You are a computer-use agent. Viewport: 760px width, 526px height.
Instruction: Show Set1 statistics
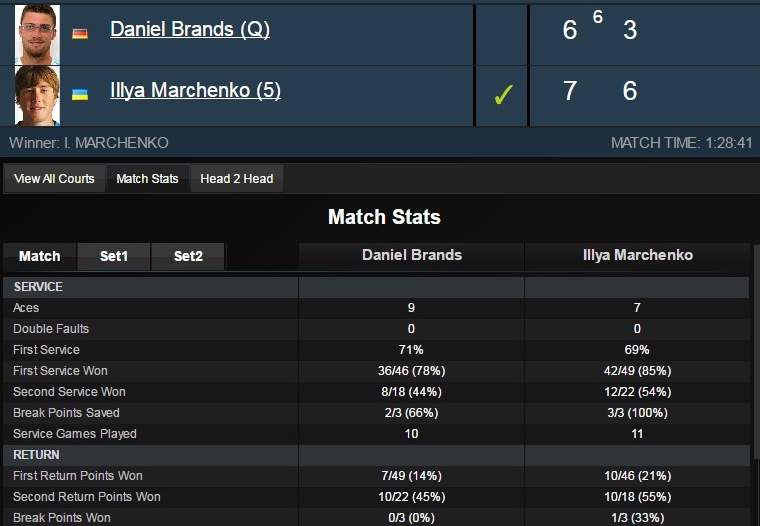coord(114,256)
